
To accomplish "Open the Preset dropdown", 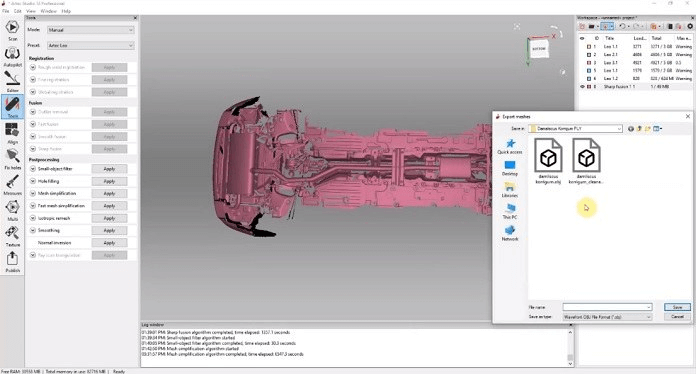I will coord(91,45).
